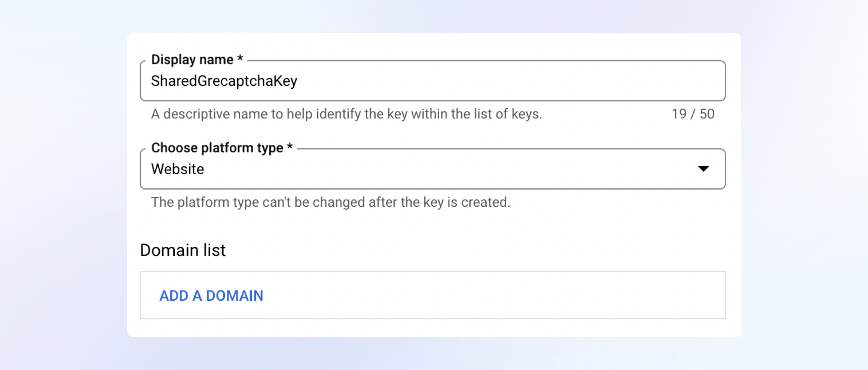This screenshot has width=868, height=370.
Task: Click the blue line at the card top
Action: (x=643, y=33)
